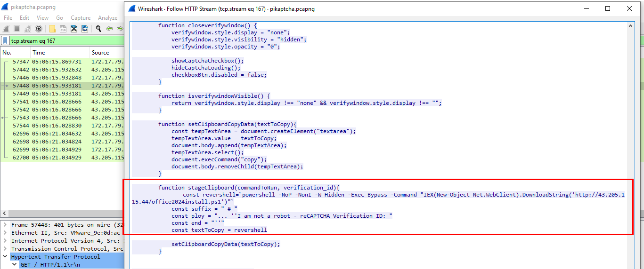Start capturing packets with the shark fin icon
Image resolution: width=644 pixels, height=269 pixels.
tap(6, 29)
